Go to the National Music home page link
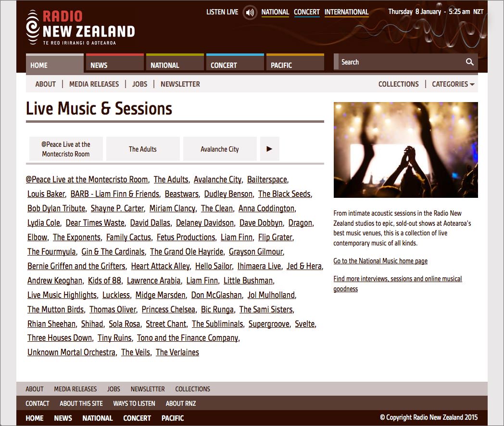Screen dimensions: 504x426 click(380, 261)
